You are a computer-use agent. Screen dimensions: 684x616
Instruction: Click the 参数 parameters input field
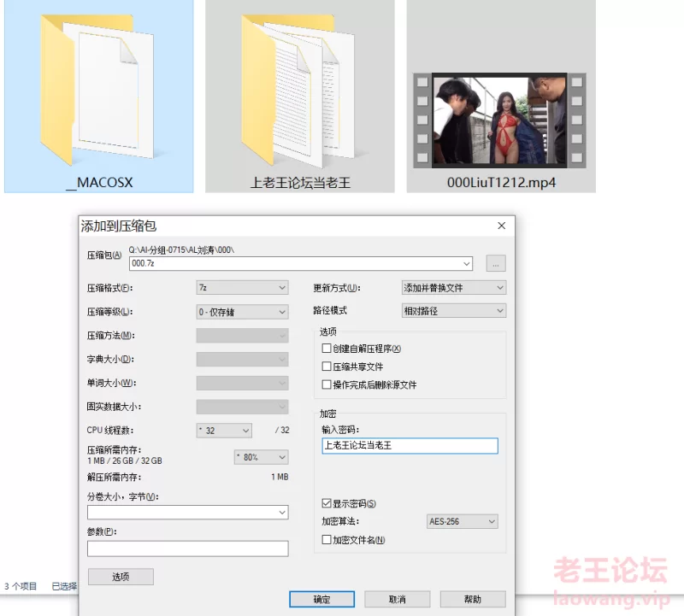pos(187,549)
